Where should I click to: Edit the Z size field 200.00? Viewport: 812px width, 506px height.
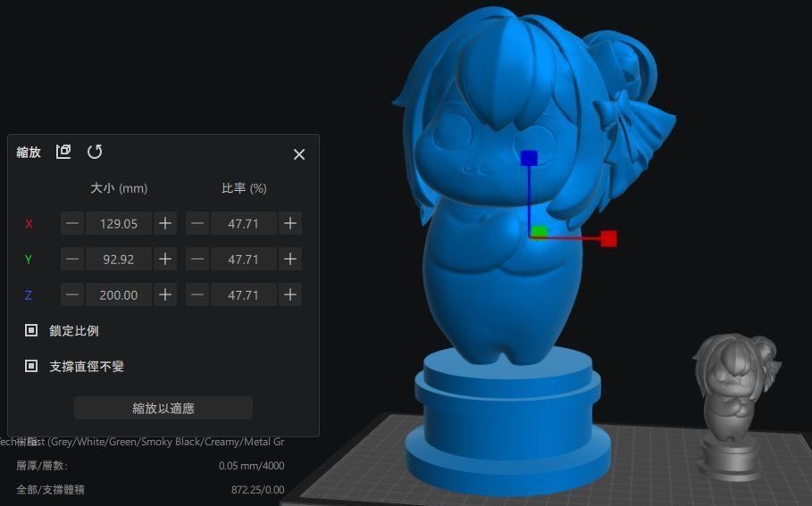[119, 294]
